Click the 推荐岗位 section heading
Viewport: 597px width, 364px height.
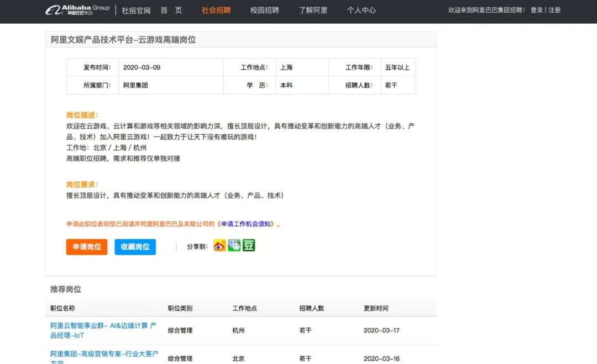click(65, 289)
